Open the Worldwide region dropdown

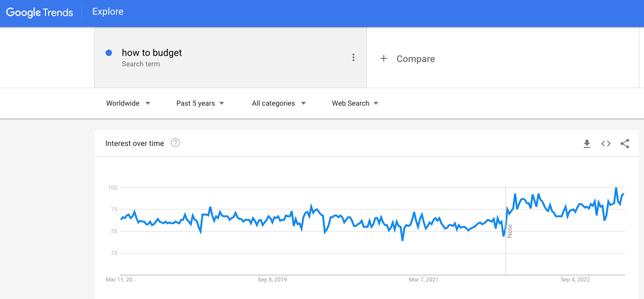[x=128, y=103]
